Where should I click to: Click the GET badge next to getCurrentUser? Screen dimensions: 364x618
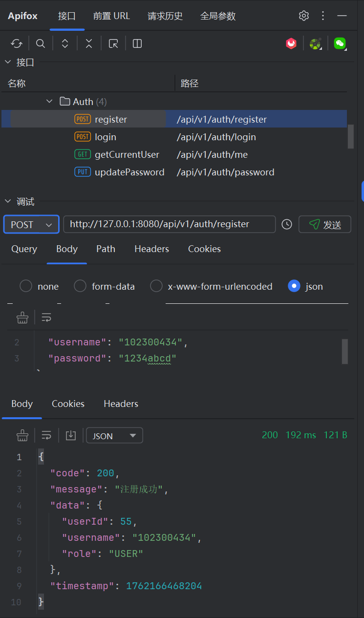pyautogui.click(x=83, y=154)
